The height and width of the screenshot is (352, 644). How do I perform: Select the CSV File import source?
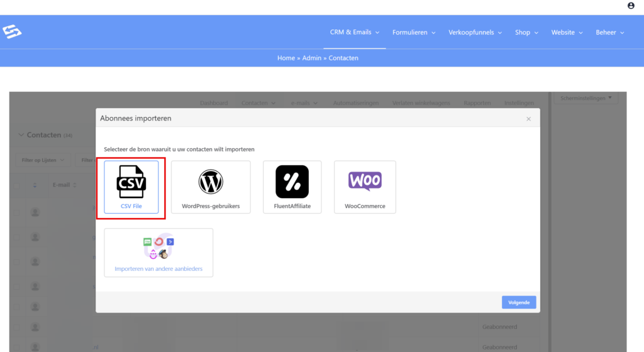click(x=131, y=187)
